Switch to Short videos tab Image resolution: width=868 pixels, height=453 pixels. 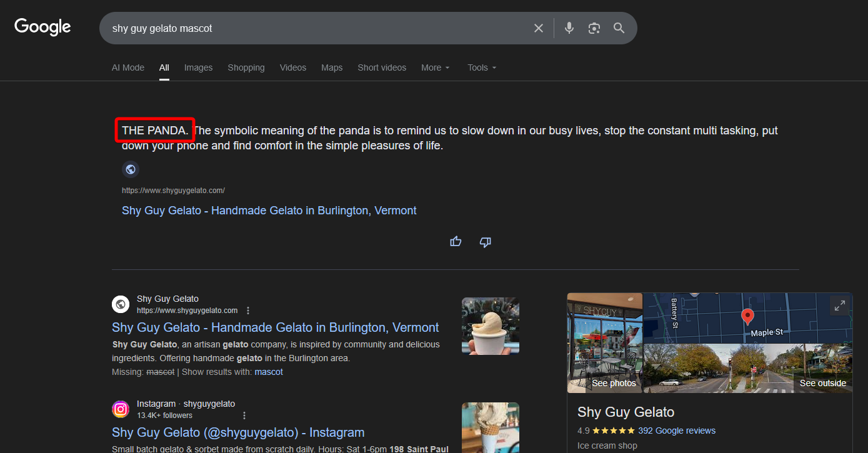click(x=382, y=67)
